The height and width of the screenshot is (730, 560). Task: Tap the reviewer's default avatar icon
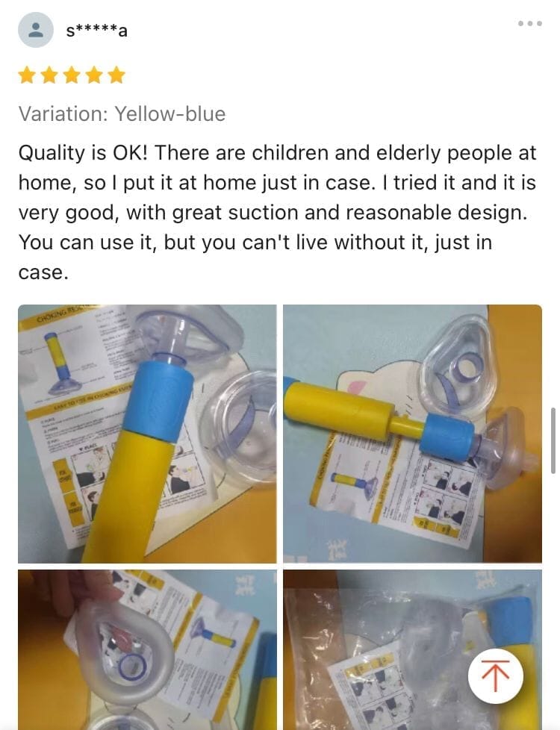pyautogui.click(x=35, y=30)
